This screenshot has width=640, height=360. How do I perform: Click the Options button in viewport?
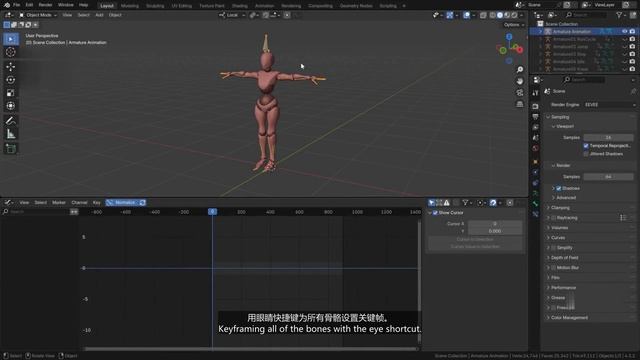513,25
